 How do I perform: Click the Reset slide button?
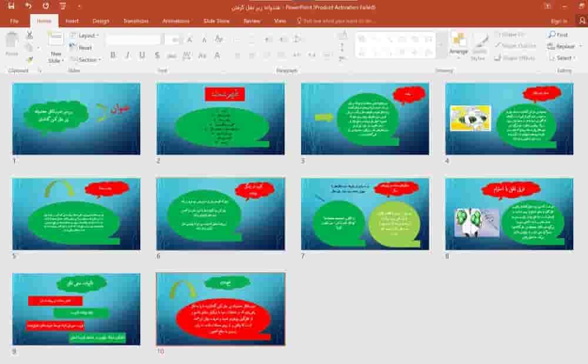81,48
